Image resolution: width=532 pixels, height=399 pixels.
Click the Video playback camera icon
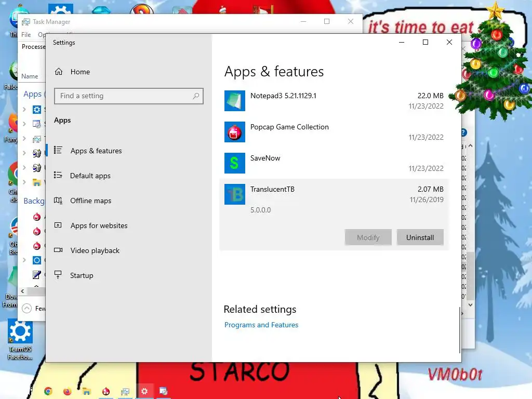[x=58, y=250]
